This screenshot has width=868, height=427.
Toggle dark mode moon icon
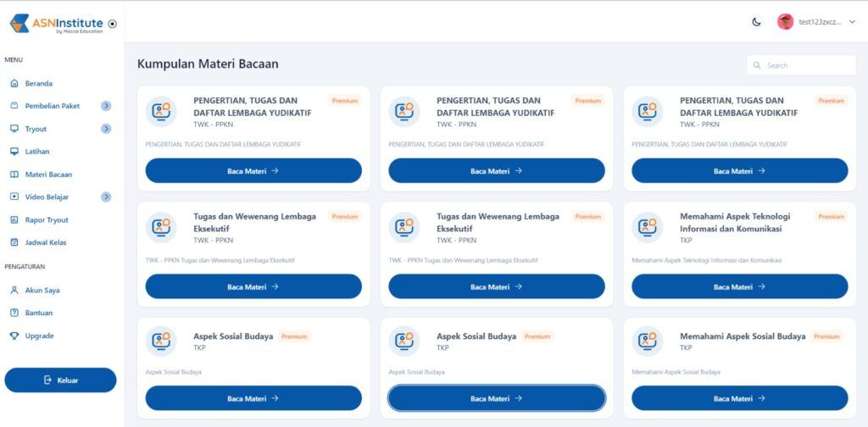[x=756, y=22]
